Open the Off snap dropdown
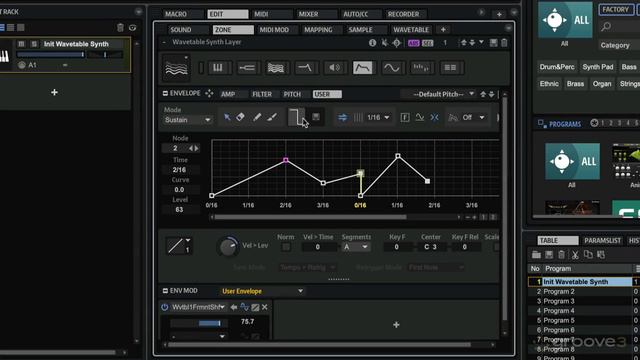 click(473, 118)
